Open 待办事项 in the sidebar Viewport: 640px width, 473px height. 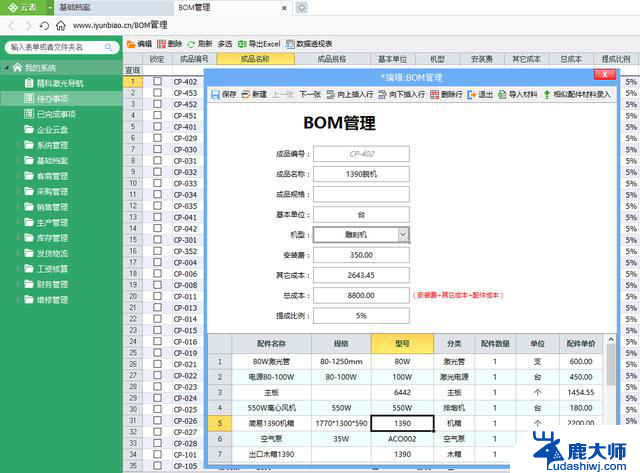52,98
